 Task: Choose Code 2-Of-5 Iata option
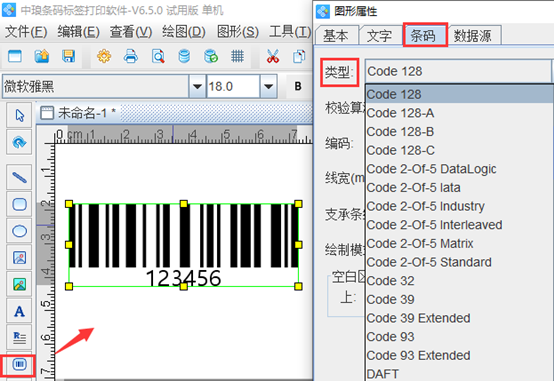click(460, 188)
